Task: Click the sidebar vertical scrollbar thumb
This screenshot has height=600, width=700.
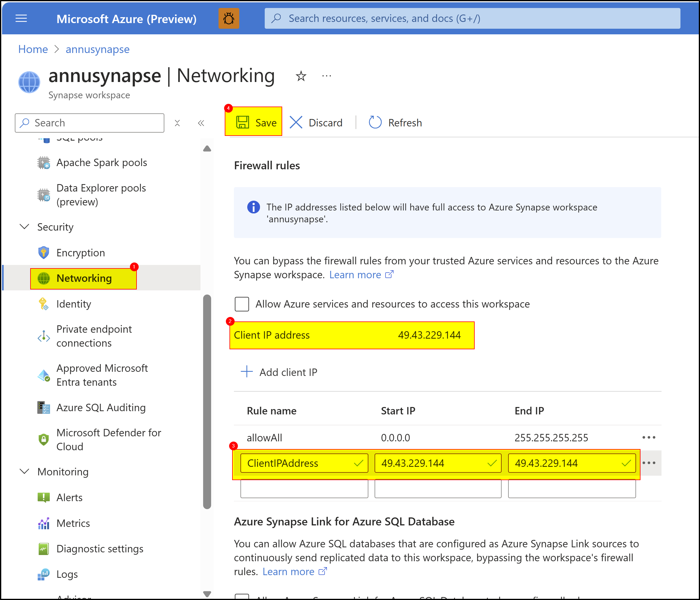Action: (x=207, y=401)
